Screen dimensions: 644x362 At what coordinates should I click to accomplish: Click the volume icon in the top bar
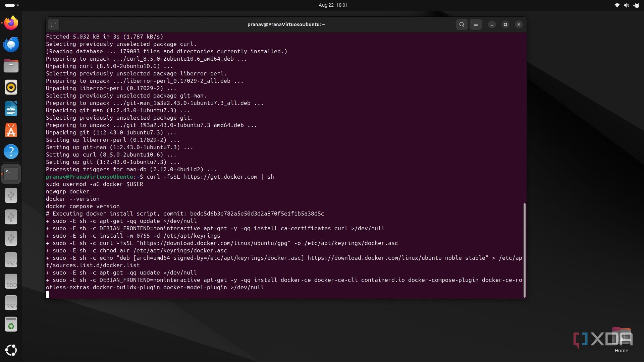(626, 5)
